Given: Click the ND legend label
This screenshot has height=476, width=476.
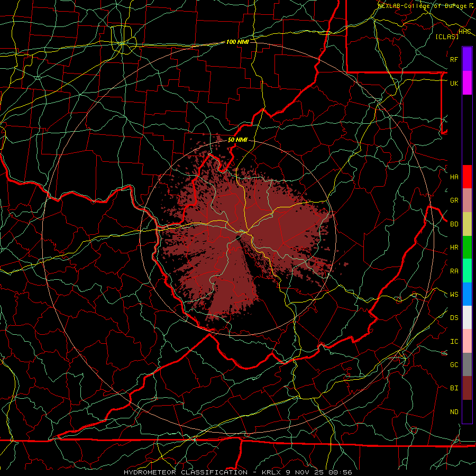Looking at the screenshot, I should coord(454,412).
